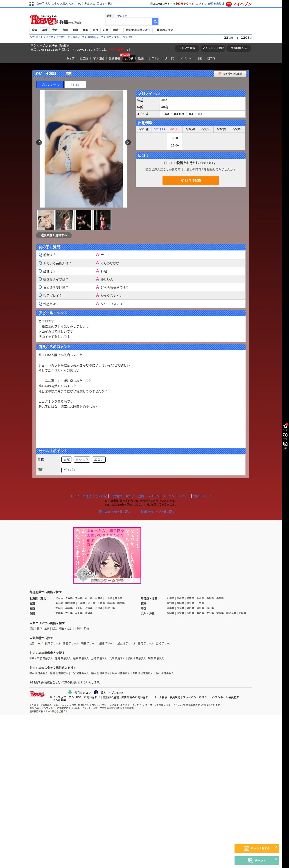The height and width of the screenshot is (868, 289).
Task: Open 口コミホテル top link
Action: (x=105, y=4)
